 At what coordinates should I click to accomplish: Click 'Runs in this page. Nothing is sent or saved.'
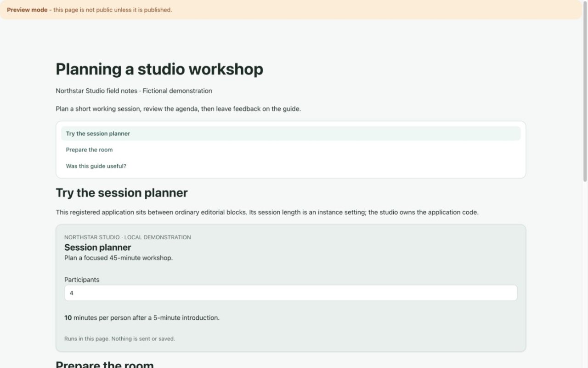[119, 339]
